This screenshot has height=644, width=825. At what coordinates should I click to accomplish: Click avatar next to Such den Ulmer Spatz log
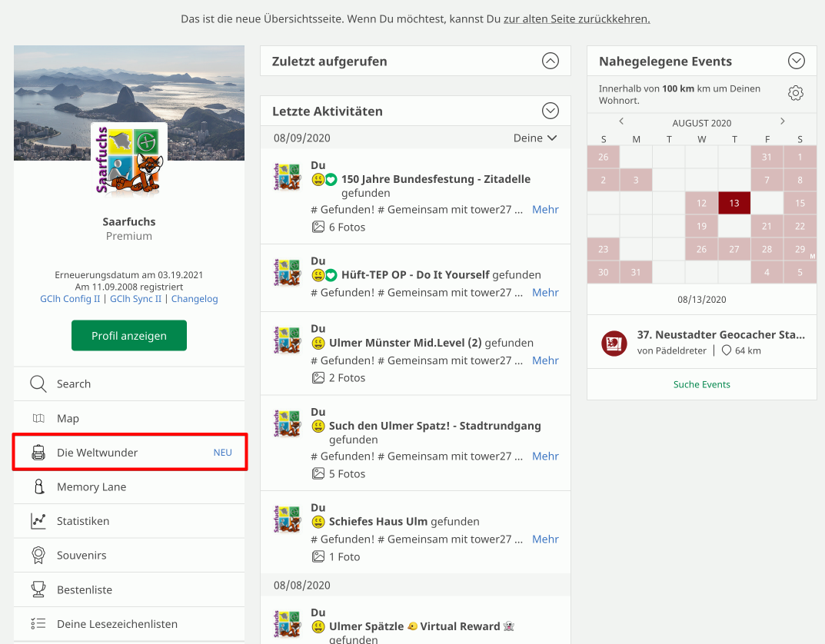pyautogui.click(x=287, y=423)
